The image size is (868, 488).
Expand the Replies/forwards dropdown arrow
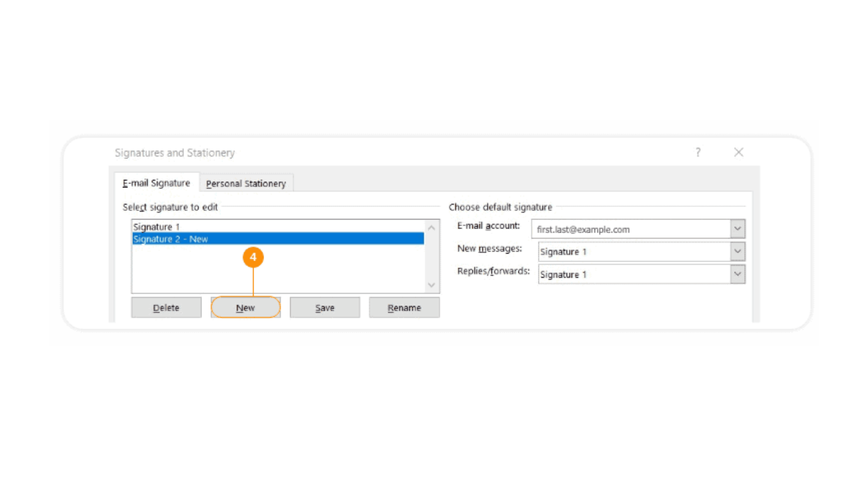point(737,274)
